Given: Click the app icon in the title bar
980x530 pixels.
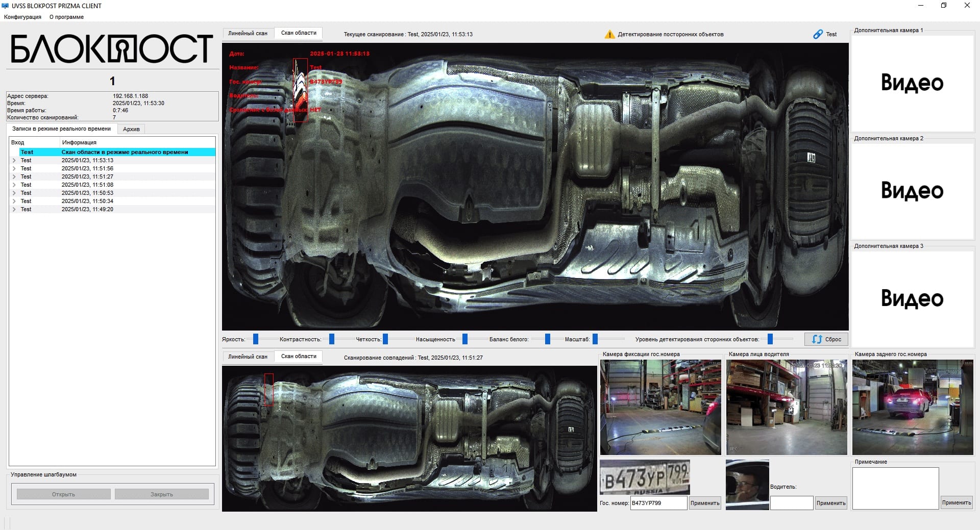Looking at the screenshot, I should pyautogui.click(x=6, y=6).
